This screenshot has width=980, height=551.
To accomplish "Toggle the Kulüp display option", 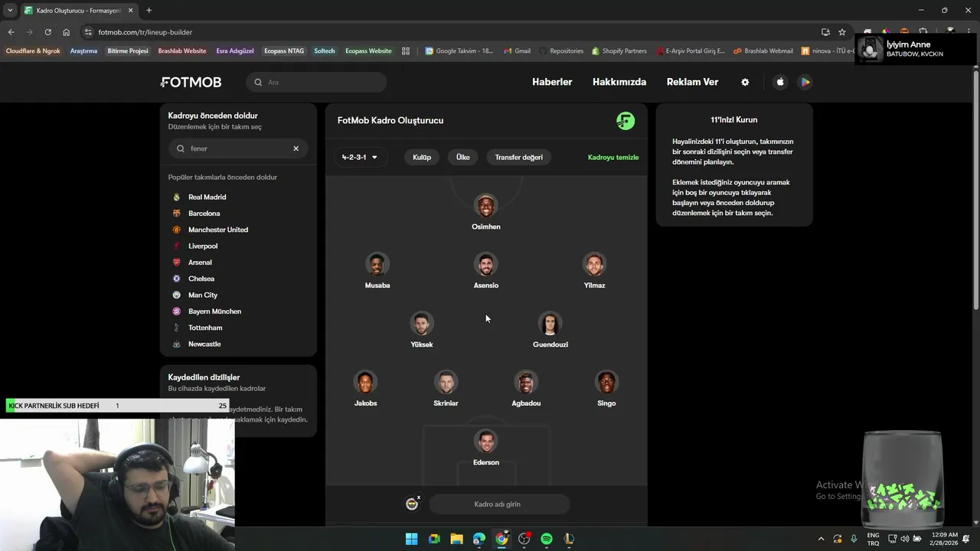I will [x=422, y=157].
